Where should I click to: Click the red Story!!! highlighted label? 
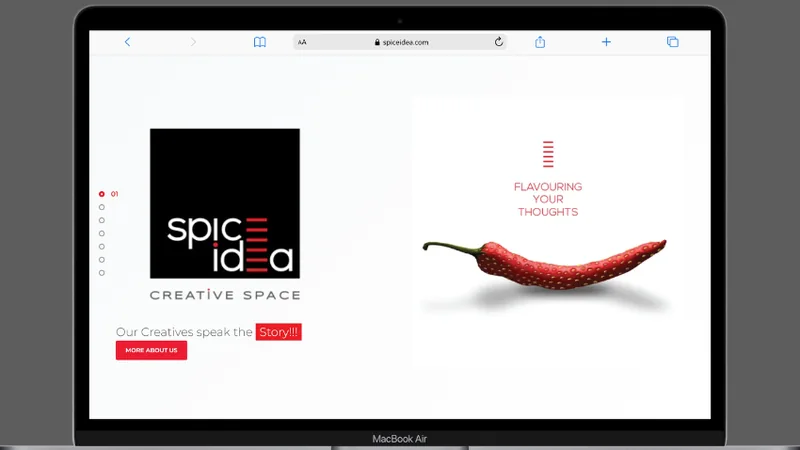point(279,332)
